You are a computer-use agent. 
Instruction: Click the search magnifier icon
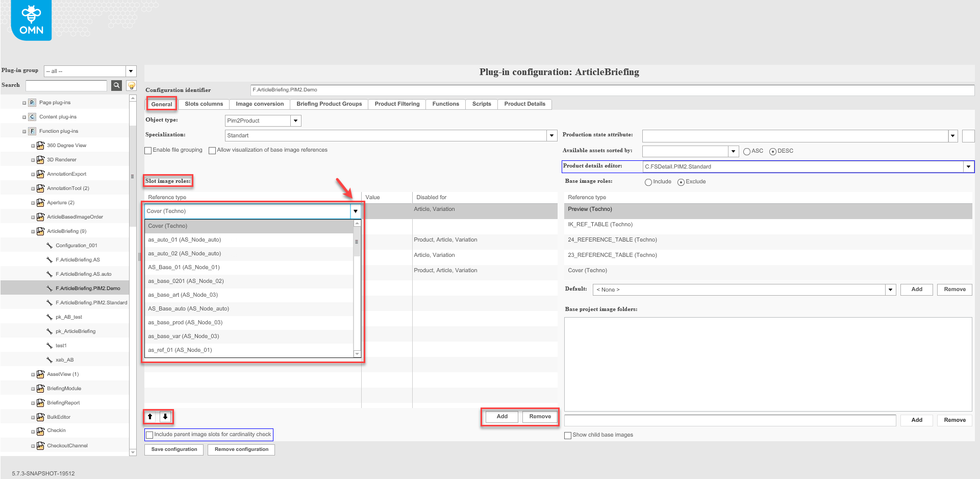pos(116,85)
